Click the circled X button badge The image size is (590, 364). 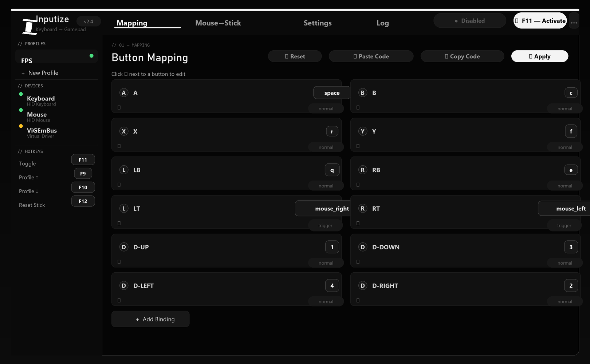click(124, 131)
